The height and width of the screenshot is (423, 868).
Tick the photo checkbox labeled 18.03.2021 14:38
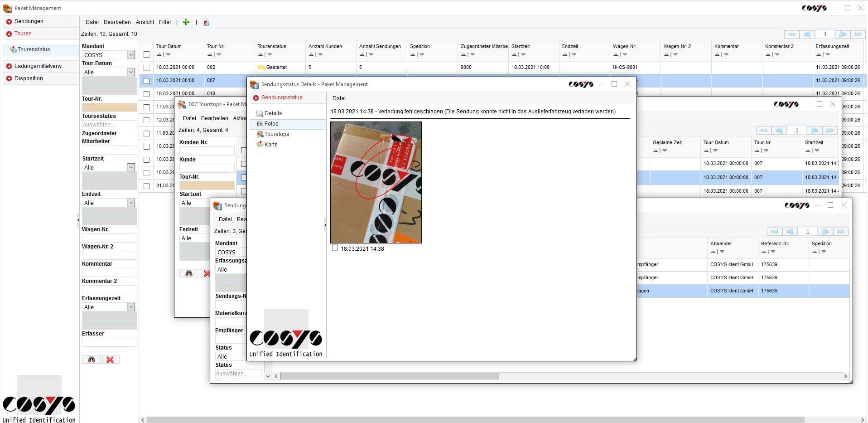(x=335, y=248)
